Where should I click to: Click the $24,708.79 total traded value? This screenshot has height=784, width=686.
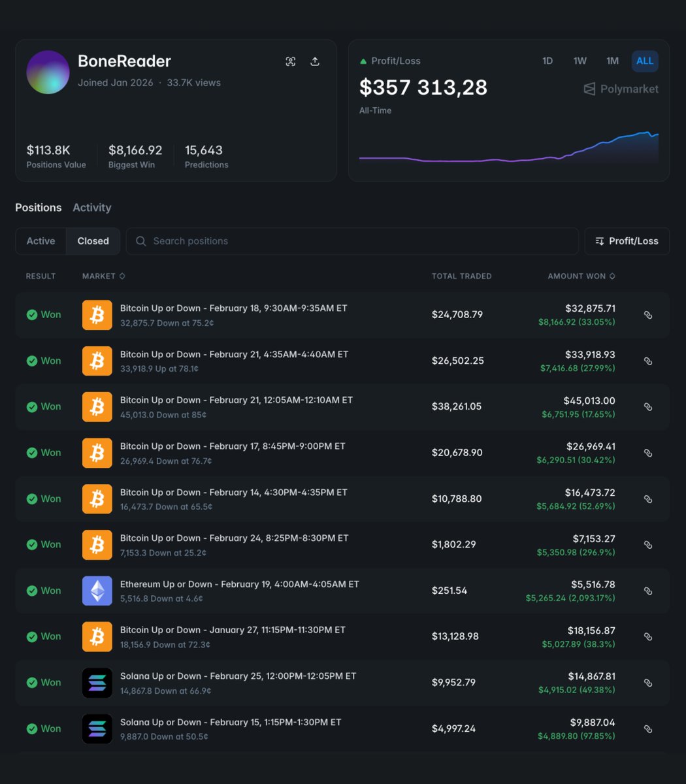(457, 315)
